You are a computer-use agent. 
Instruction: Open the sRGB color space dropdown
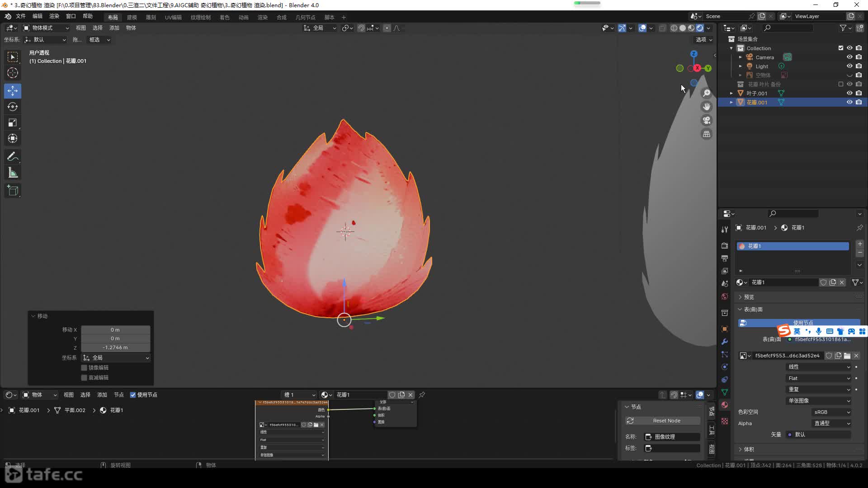pos(832,412)
